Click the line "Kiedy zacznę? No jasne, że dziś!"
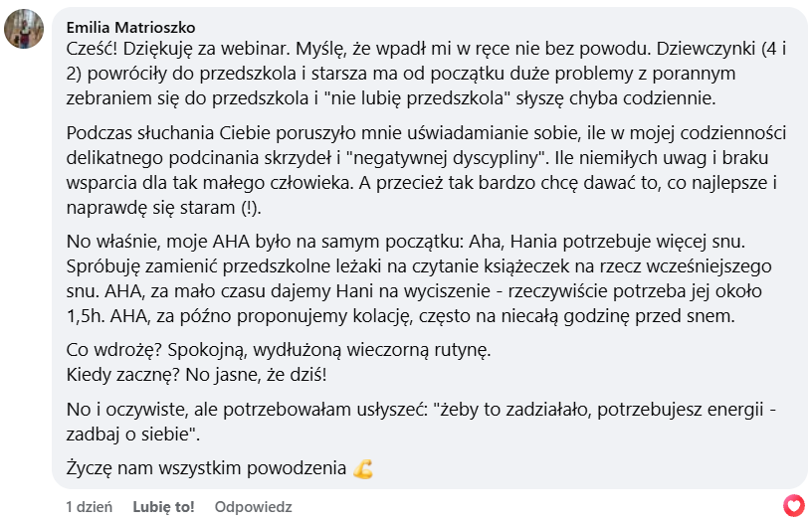 tap(196, 376)
